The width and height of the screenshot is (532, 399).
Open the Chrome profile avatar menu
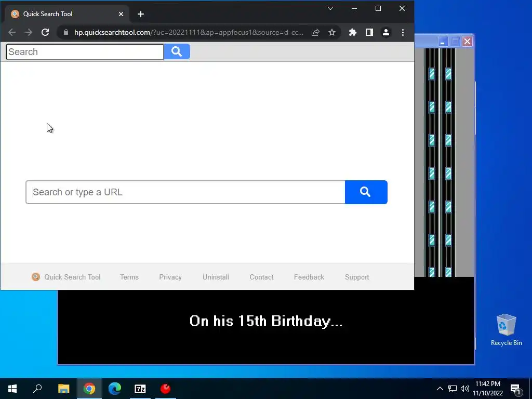(386, 32)
